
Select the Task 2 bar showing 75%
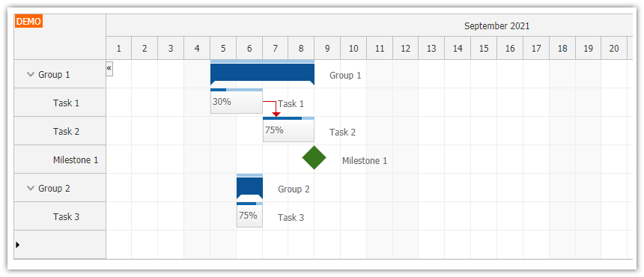coord(289,130)
